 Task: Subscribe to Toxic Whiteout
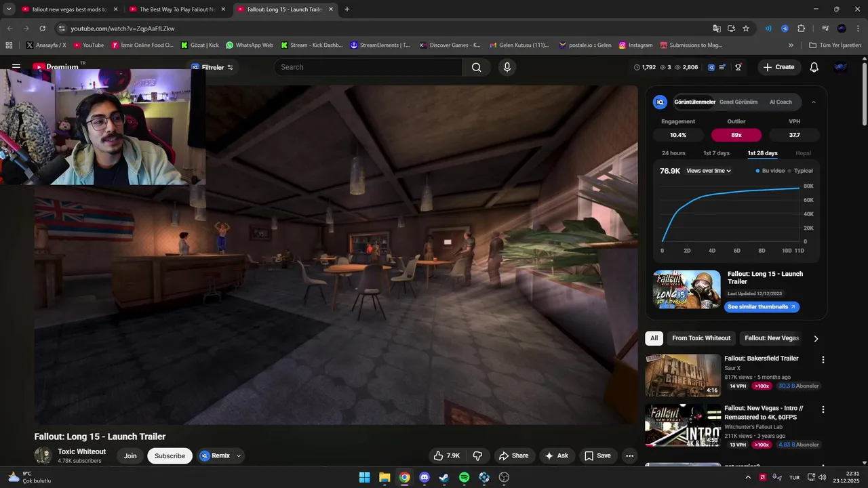pyautogui.click(x=170, y=456)
